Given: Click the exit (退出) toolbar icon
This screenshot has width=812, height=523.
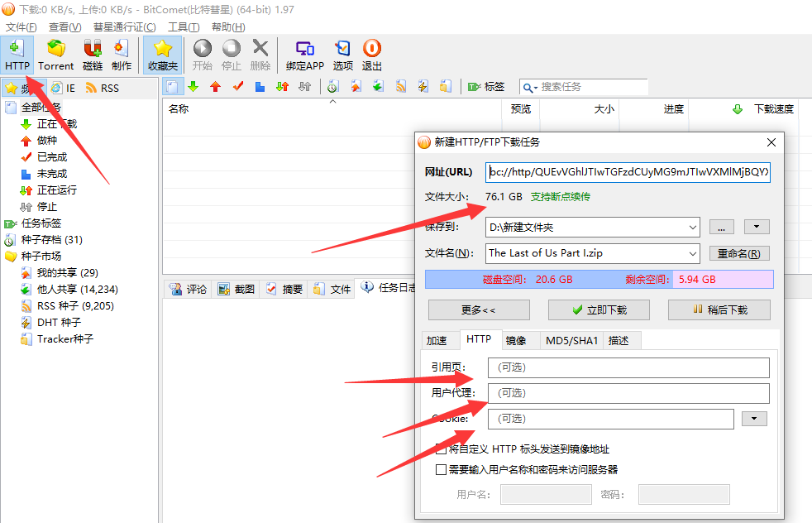Looking at the screenshot, I should (372, 55).
